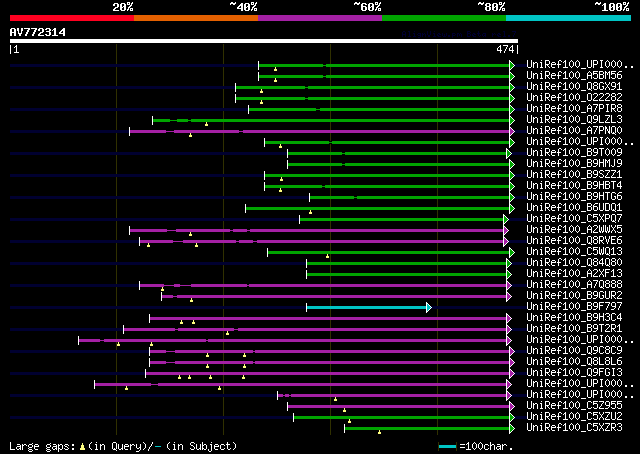Click the cyan arrowhead ending the B9F797 alignment
Viewport: 640px width, 454px height.
tap(429, 307)
